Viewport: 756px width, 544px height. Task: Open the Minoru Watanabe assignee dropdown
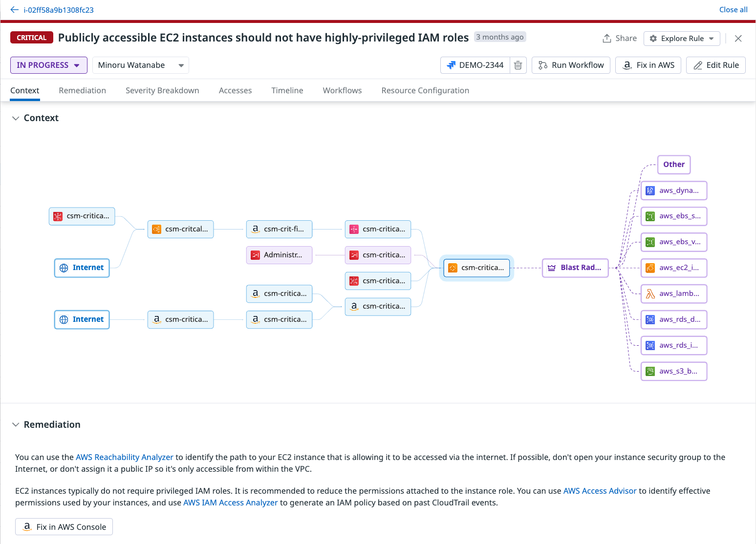[x=140, y=65]
